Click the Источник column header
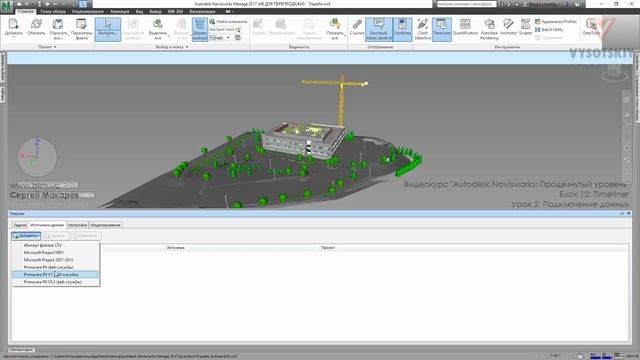The height and width of the screenshot is (360, 640). [176, 248]
